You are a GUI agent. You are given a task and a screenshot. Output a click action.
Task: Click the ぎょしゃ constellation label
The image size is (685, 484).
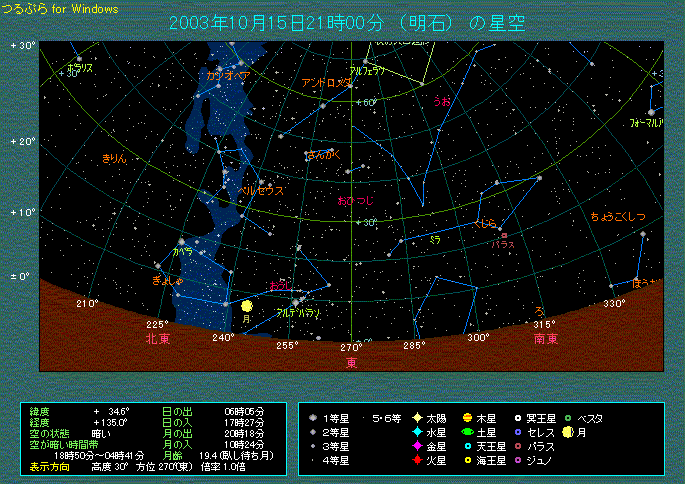(168, 281)
